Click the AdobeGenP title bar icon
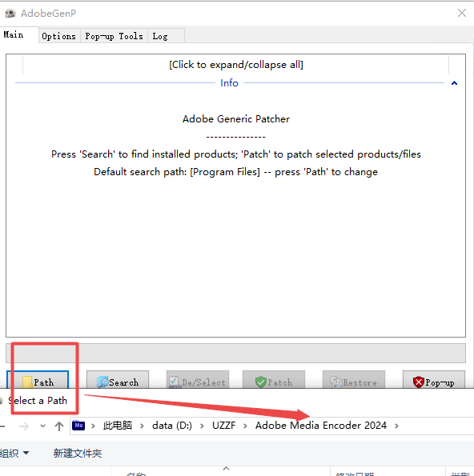The width and height of the screenshot is (474, 476). coord(10,13)
